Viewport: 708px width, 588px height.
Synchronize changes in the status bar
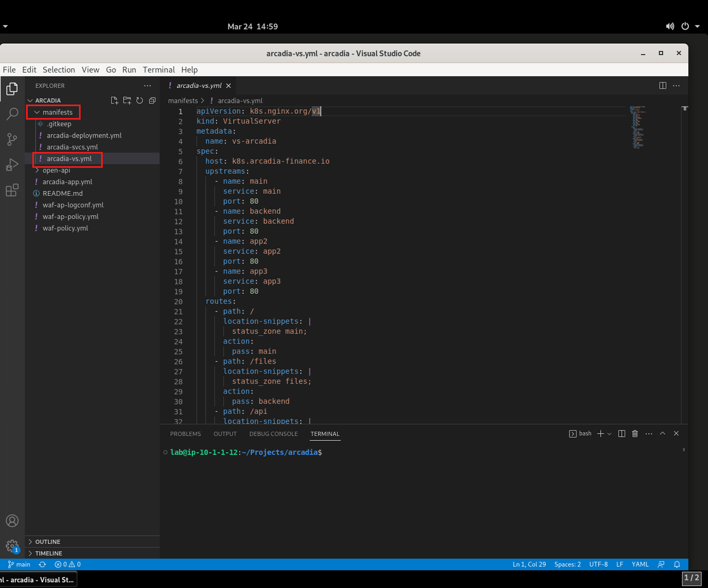point(42,564)
